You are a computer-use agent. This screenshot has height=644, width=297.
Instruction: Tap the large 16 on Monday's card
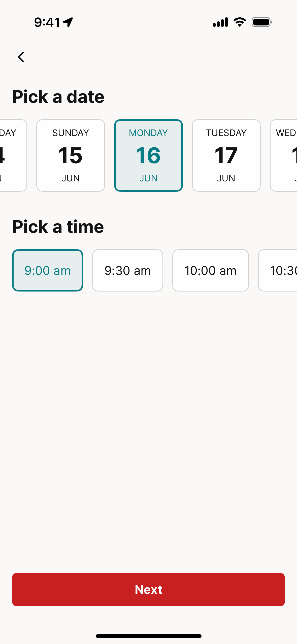coord(148,155)
